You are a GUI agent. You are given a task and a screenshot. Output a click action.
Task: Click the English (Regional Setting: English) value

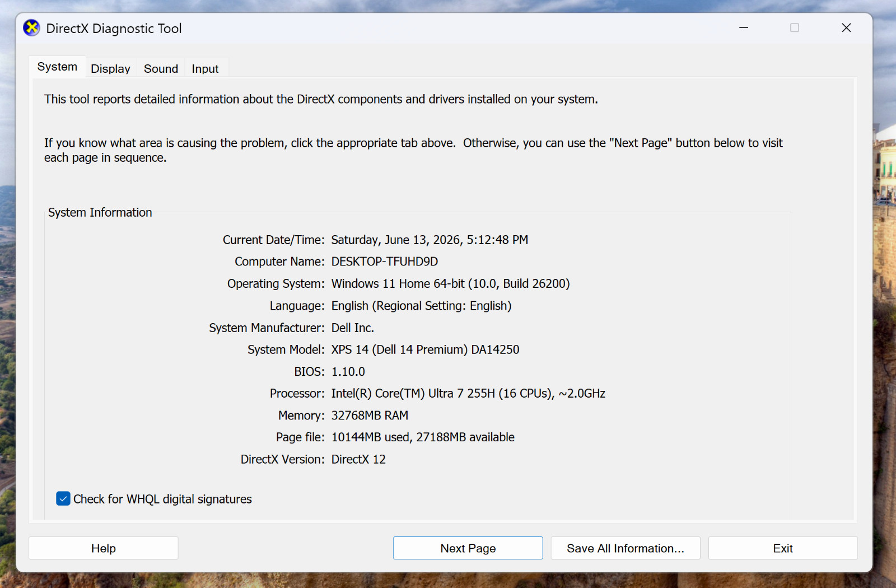click(421, 306)
